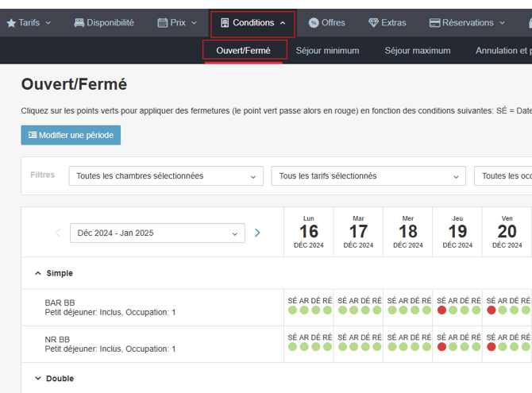This screenshot has width=532, height=393.
Task: Switch to Séjour maximum tab
Action: pos(418,51)
